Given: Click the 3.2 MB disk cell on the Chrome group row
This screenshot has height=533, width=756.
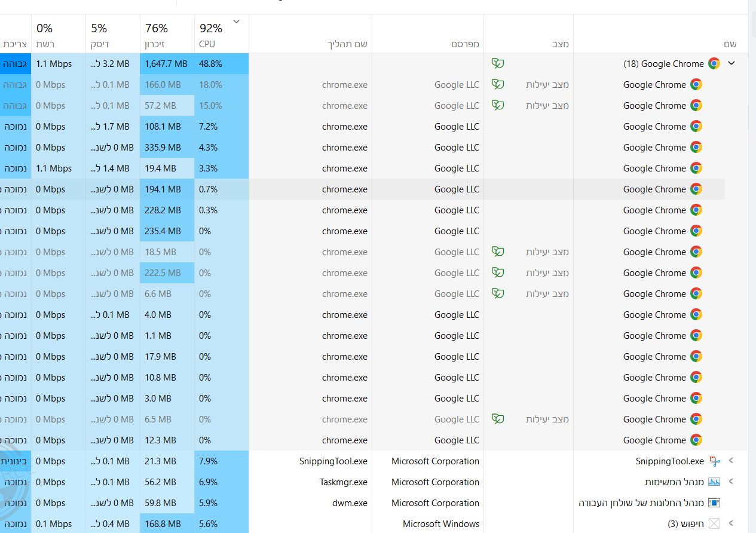Looking at the screenshot, I should click(112, 63).
